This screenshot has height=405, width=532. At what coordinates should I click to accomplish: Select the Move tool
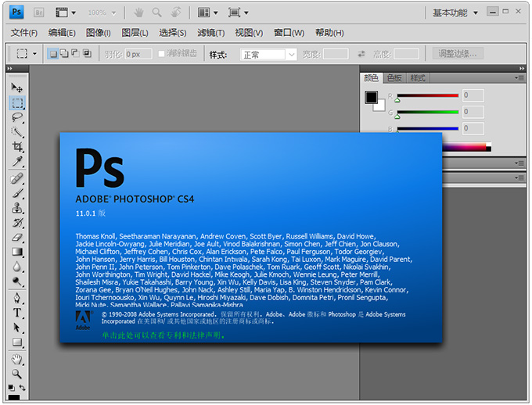[x=17, y=88]
